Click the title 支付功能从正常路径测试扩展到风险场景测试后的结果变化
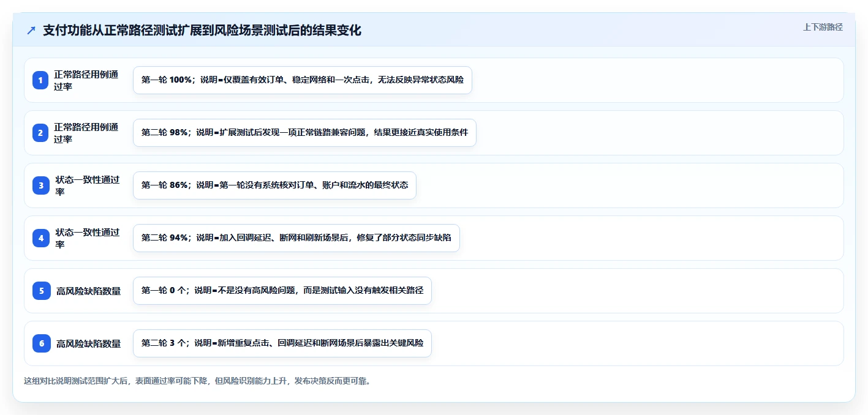This screenshot has height=415, width=868. (202, 31)
